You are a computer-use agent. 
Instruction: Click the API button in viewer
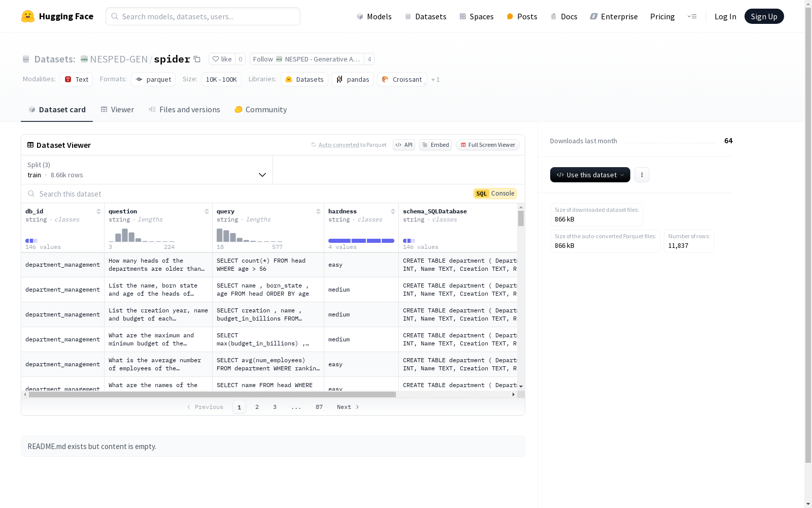(x=404, y=145)
